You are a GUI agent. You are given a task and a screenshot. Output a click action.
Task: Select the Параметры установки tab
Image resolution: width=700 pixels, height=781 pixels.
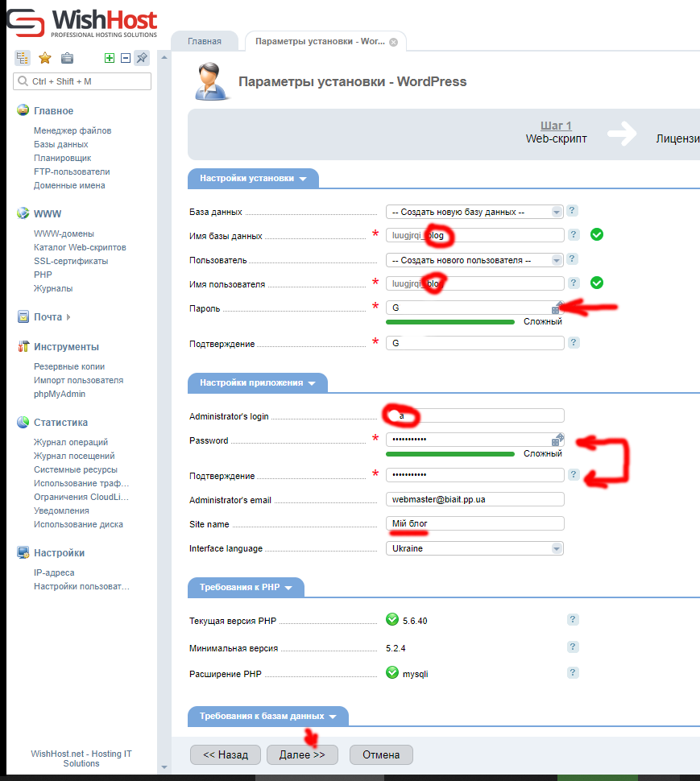pos(320,41)
